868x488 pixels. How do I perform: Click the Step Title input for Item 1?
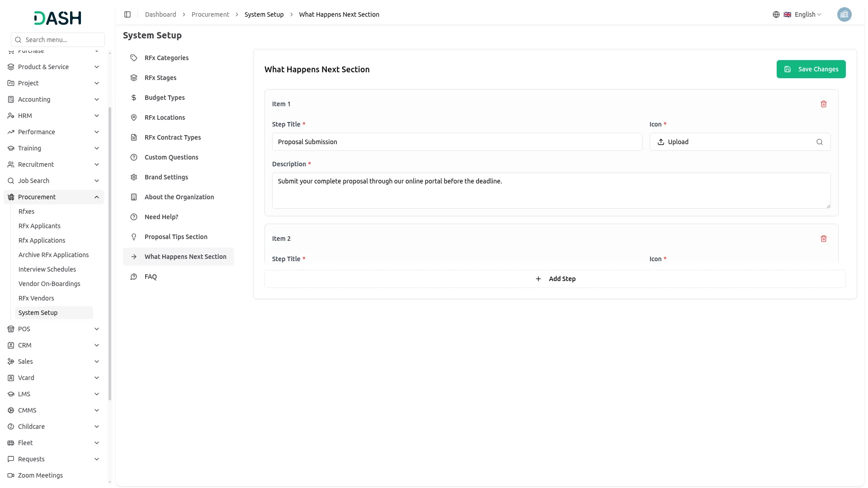[457, 142]
